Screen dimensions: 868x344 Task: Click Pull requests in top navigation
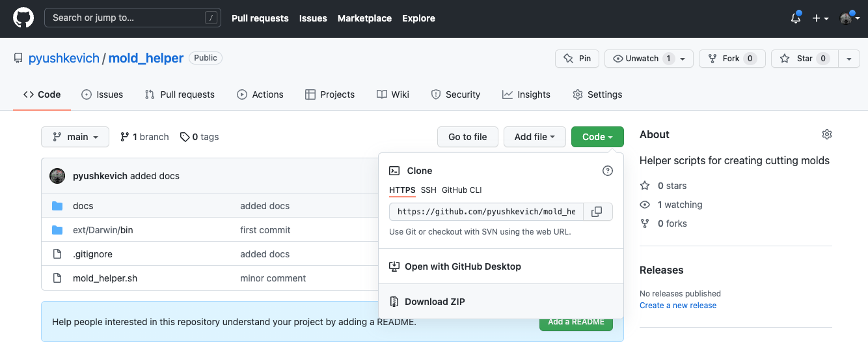[260, 18]
